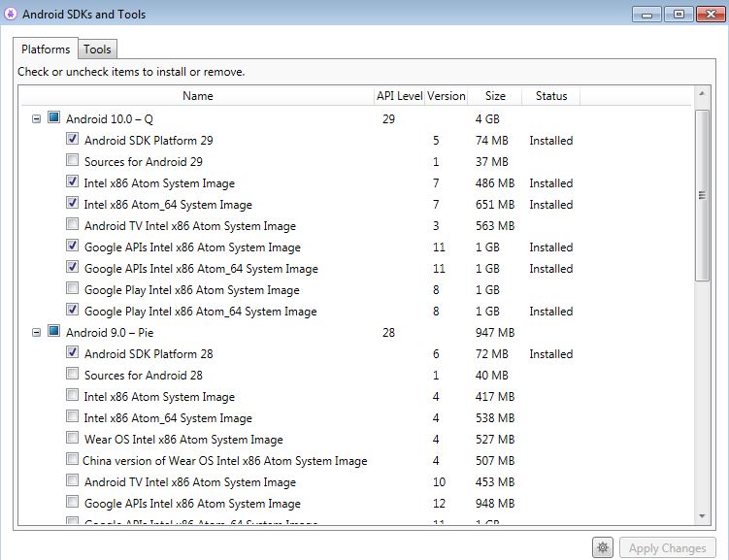This screenshot has height=560, width=729.
Task: Click the Apply Changes button
Action: pyautogui.click(x=667, y=548)
